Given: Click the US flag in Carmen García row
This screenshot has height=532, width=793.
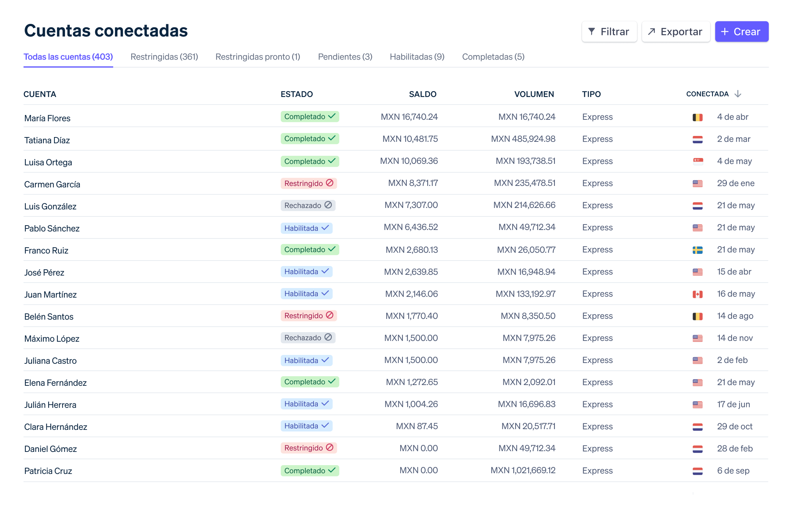Looking at the screenshot, I should point(697,183).
